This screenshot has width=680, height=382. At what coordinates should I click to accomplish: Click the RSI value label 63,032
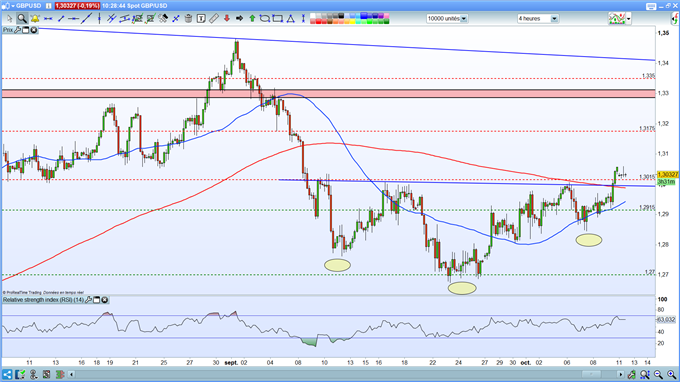666,320
